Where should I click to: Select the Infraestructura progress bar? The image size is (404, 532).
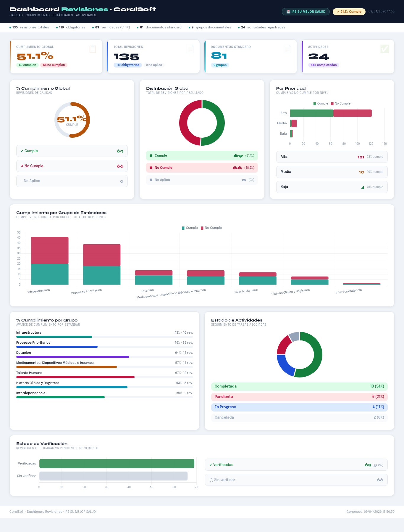[104, 337]
